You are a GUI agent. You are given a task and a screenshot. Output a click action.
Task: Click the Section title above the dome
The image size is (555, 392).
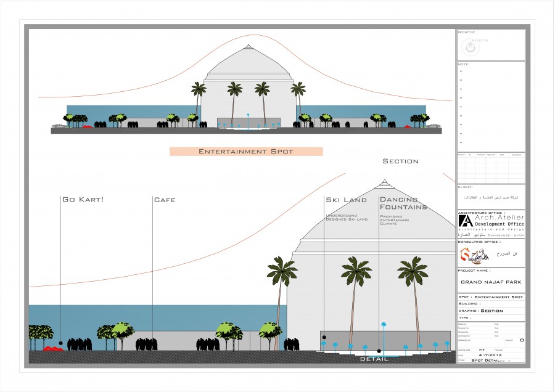click(400, 161)
